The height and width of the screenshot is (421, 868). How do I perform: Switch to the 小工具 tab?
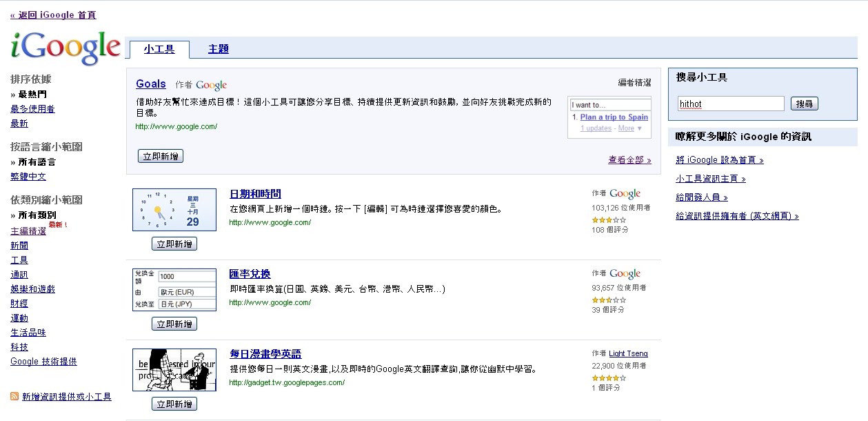159,49
